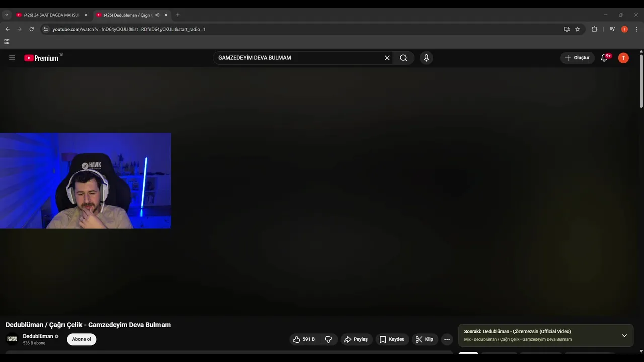The width and height of the screenshot is (644, 362).
Task: Open Dedublüman channel avatar
Action: [x=12, y=339]
